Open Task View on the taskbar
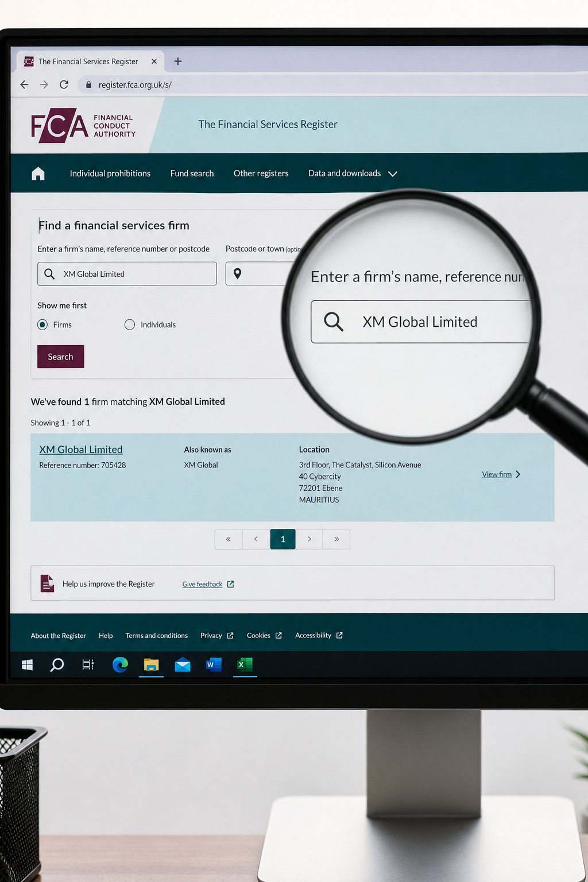The height and width of the screenshot is (882, 588). tap(88, 665)
